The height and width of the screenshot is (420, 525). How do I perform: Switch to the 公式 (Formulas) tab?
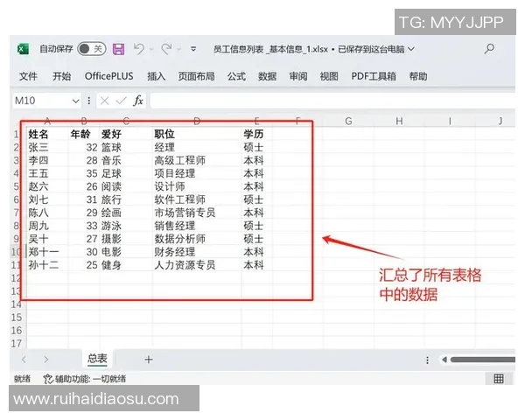237,76
